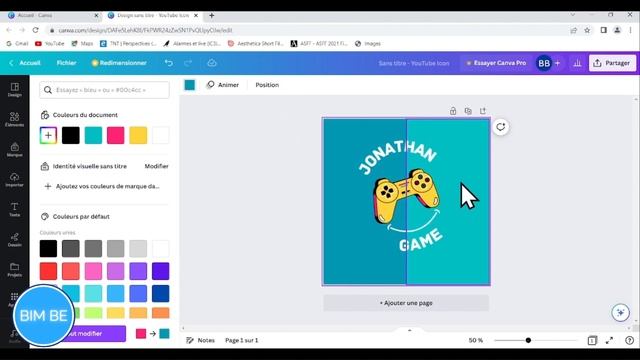Open the Magic assistant sparkle button

(620, 313)
